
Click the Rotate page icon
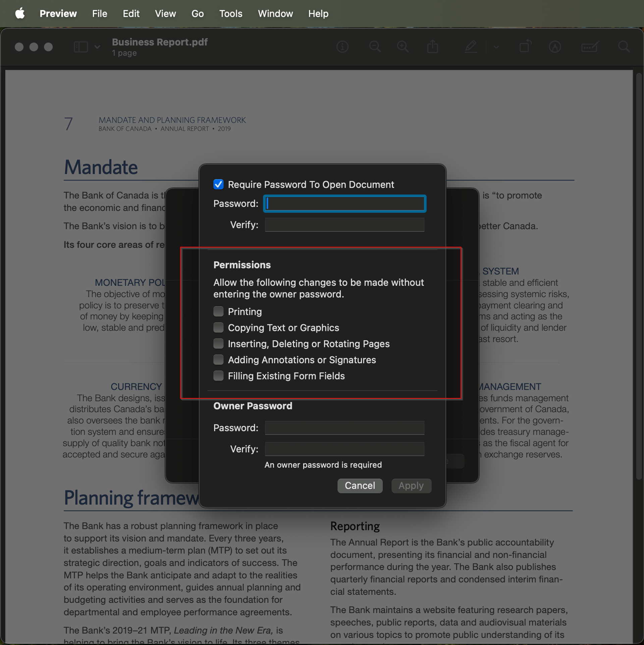525,47
